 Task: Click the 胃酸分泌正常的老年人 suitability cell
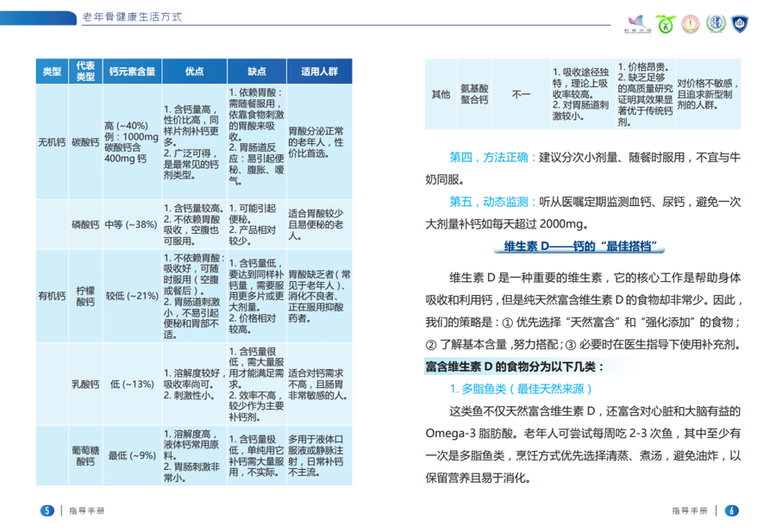[x=319, y=142]
